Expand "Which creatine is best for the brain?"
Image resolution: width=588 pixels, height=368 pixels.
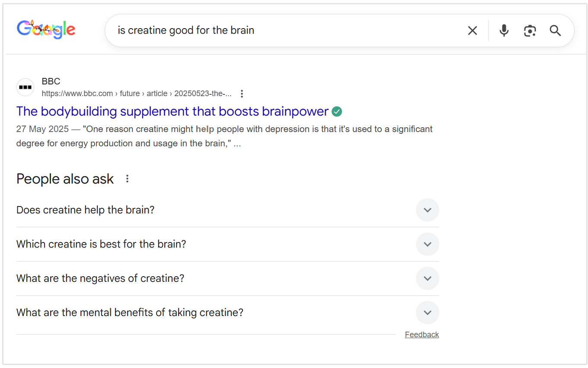coord(427,244)
